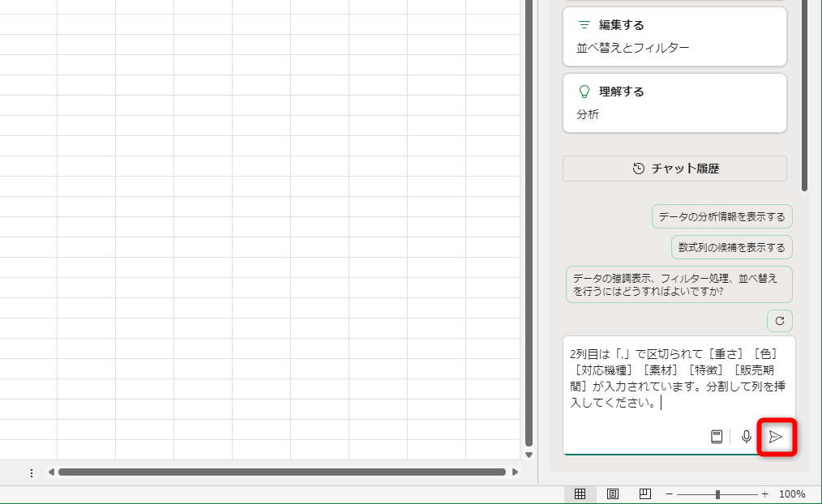The height and width of the screenshot is (504, 822).
Task: Select the highlighting and filtering question suggestion
Action: pos(679,284)
